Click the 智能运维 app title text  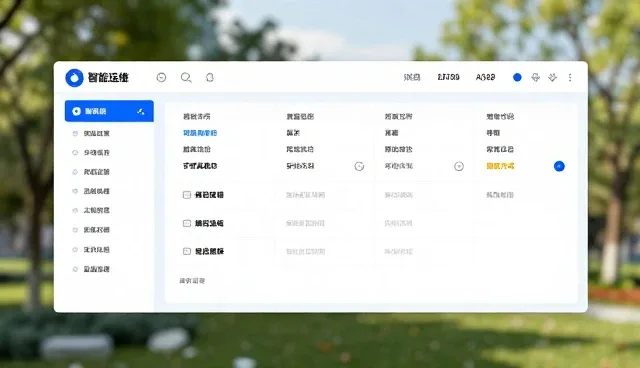108,78
